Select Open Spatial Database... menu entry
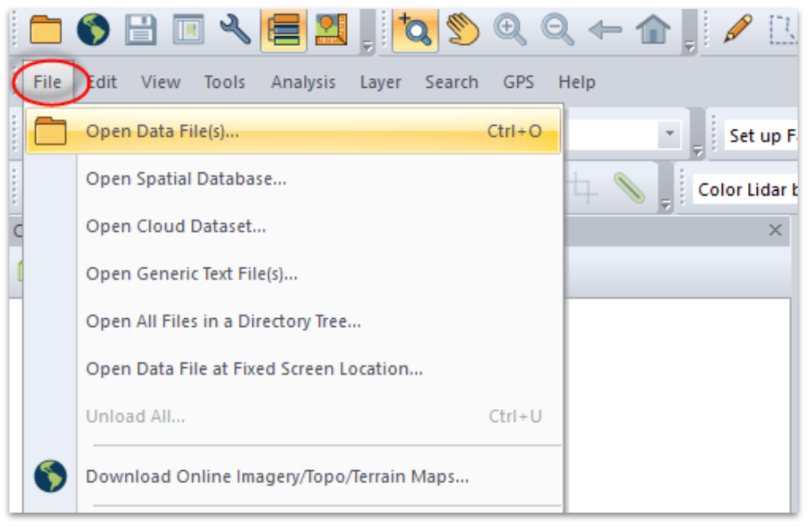Viewport: 812px width, 530px height. (186, 179)
